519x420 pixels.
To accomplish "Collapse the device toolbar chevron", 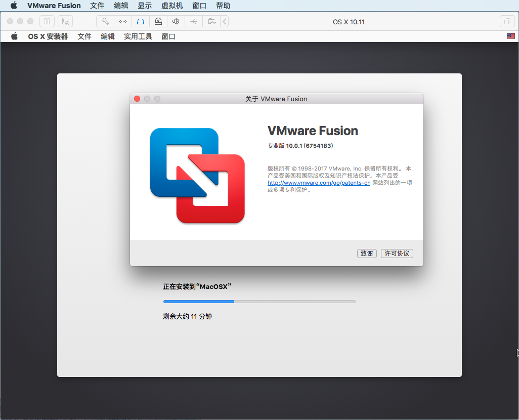I will pyautogui.click(x=225, y=22).
